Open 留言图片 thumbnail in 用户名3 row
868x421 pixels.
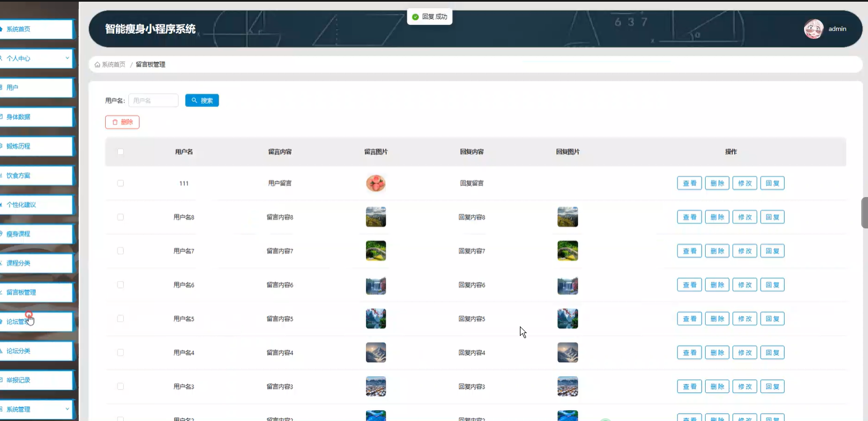tap(376, 386)
